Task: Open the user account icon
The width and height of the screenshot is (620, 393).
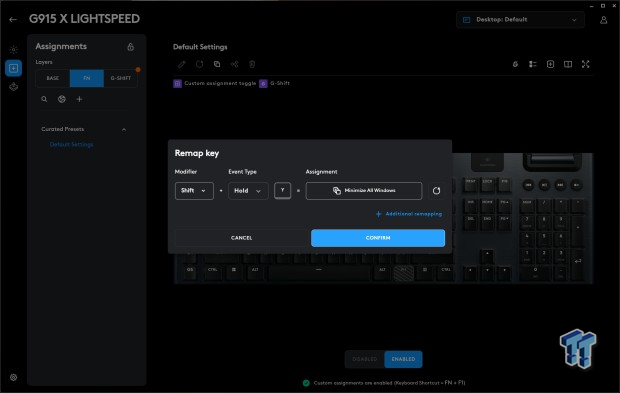Action: pyautogui.click(x=603, y=20)
